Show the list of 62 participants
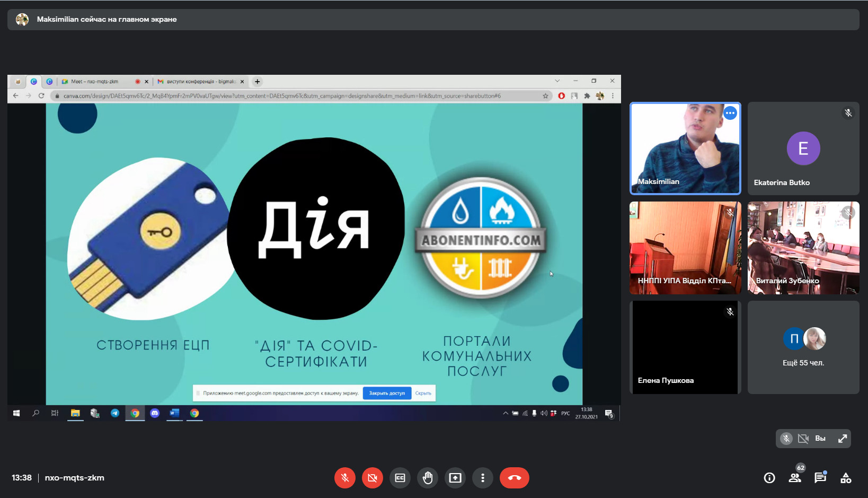Image resolution: width=868 pixels, height=498 pixels. pyautogui.click(x=795, y=478)
